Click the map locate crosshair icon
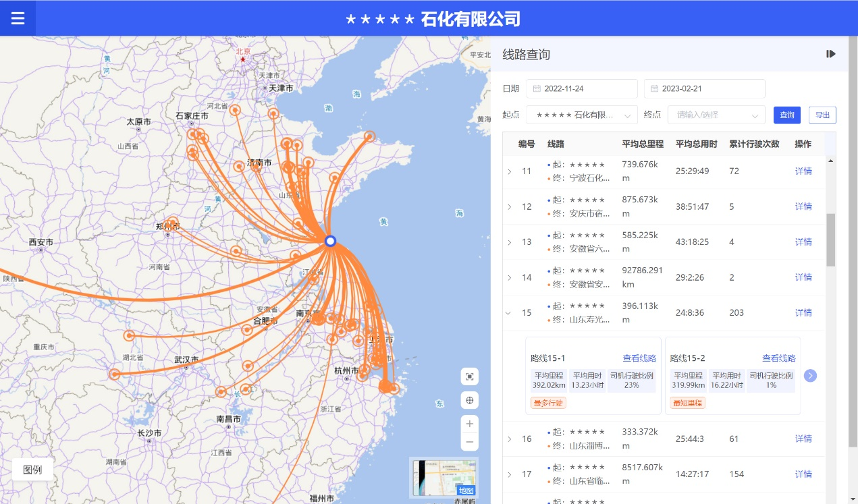The width and height of the screenshot is (858, 504). (470, 401)
